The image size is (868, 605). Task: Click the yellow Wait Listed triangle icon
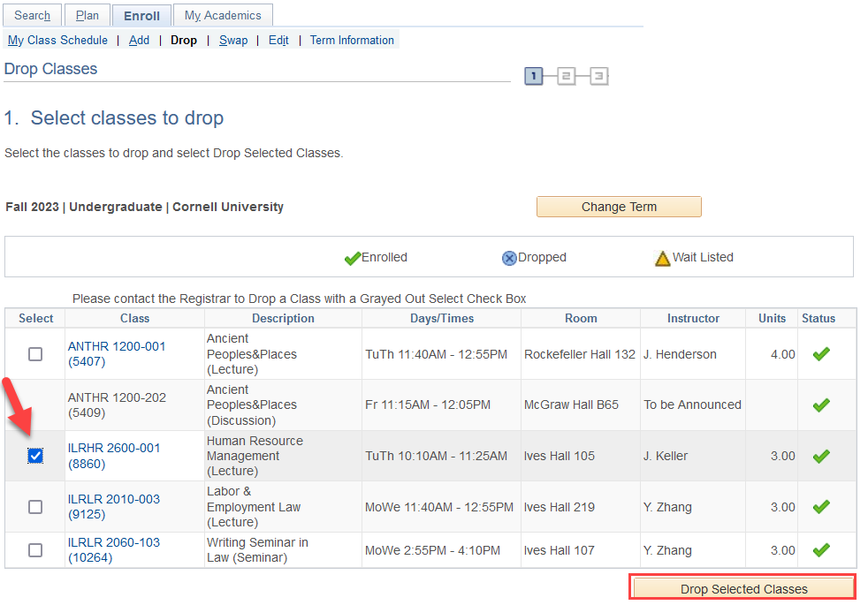(x=662, y=259)
